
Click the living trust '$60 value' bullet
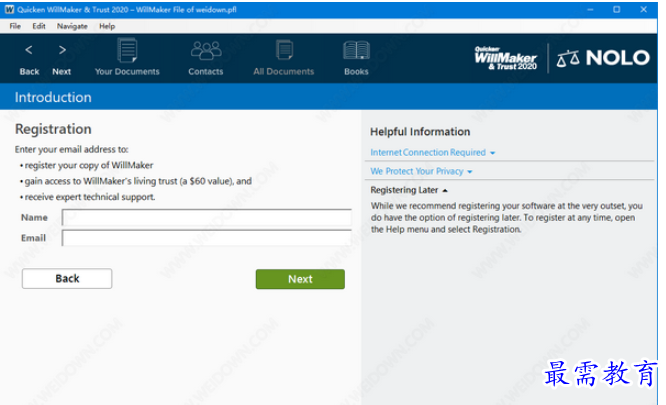click(x=135, y=181)
